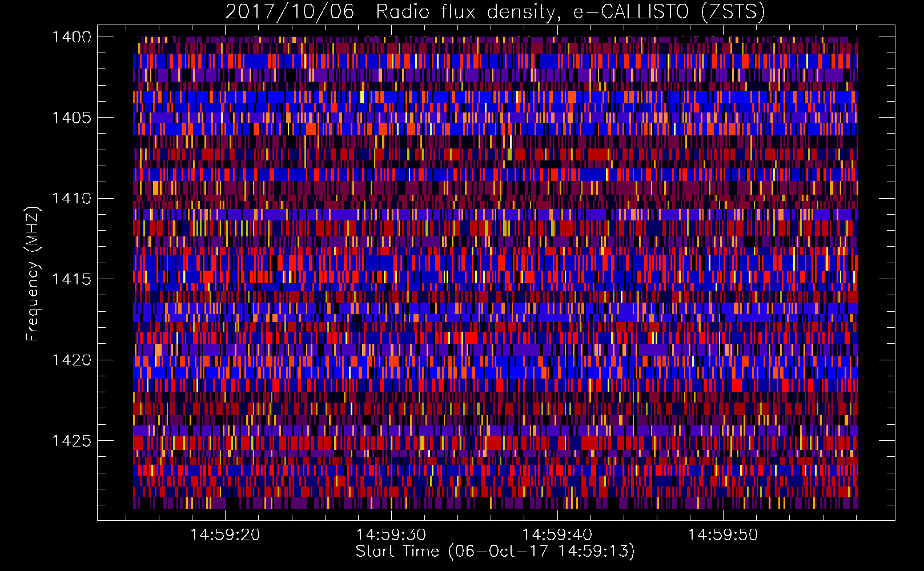
Task: Click the 14:59:20 time tick label
Action: coord(225,535)
